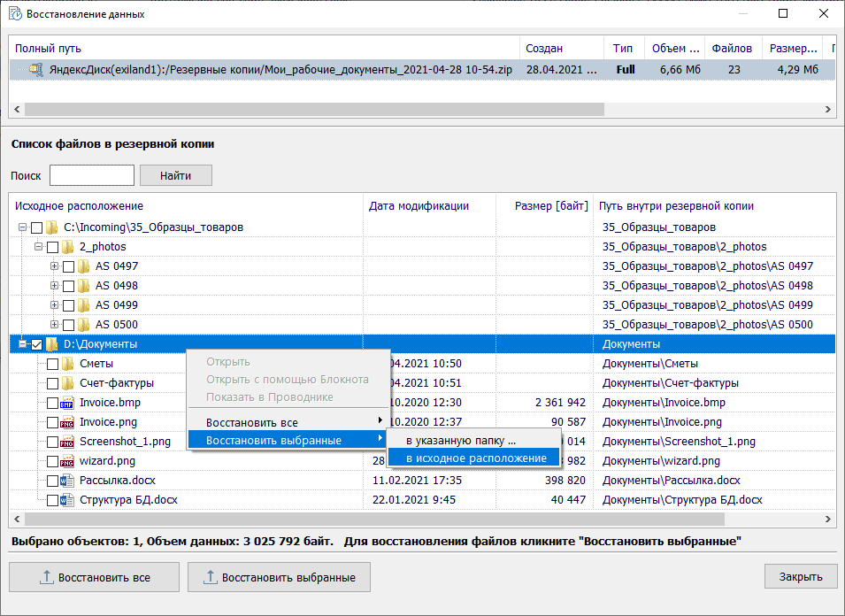This screenshot has width=845, height=616.
Task: Click the Рассылка.docx Word document icon
Action: [x=67, y=481]
